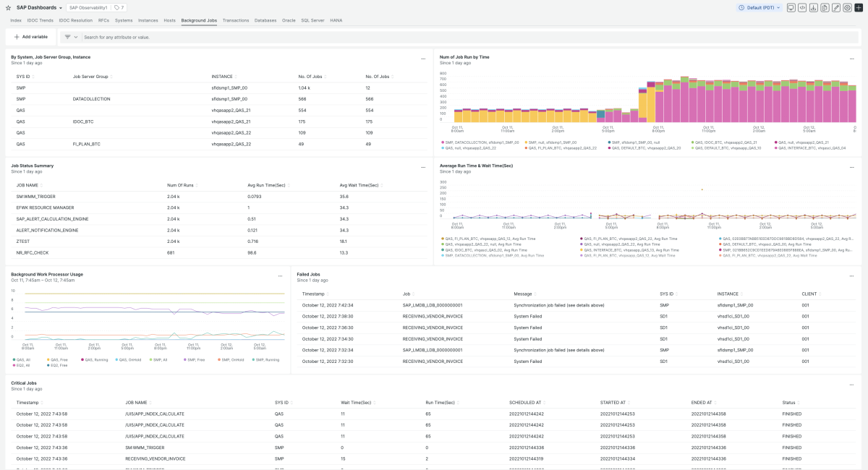
Task: Open the filter type dropdown
Action: click(70, 36)
